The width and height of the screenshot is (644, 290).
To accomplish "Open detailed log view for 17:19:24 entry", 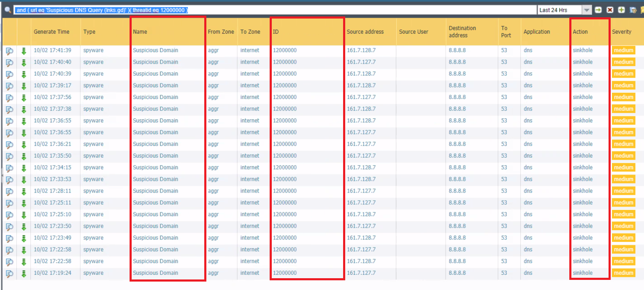I will pos(10,273).
